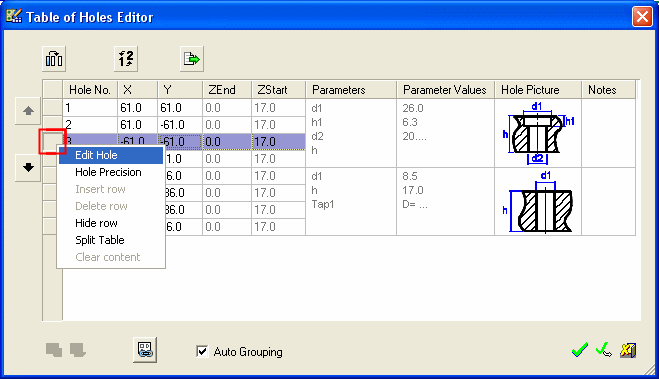Viewport: 659px width, 379px height.
Task: Click the greyed Delete row menu entry
Action: pyautogui.click(x=111, y=206)
